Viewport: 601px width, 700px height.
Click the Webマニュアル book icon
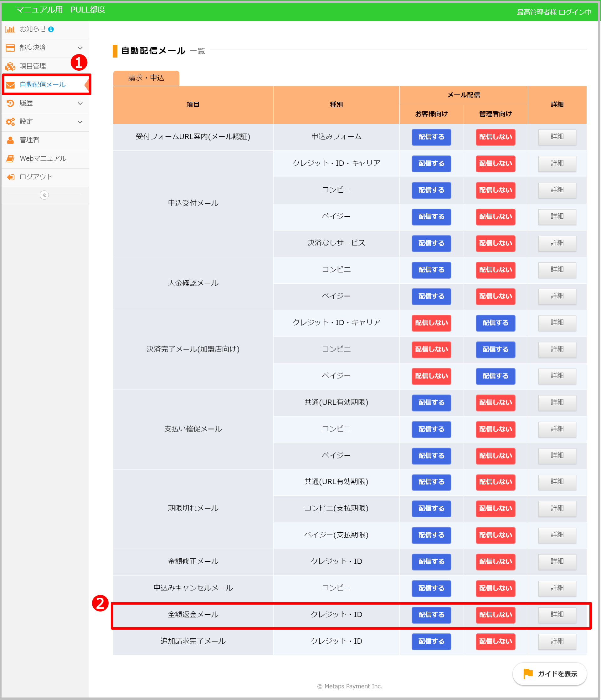click(10, 159)
